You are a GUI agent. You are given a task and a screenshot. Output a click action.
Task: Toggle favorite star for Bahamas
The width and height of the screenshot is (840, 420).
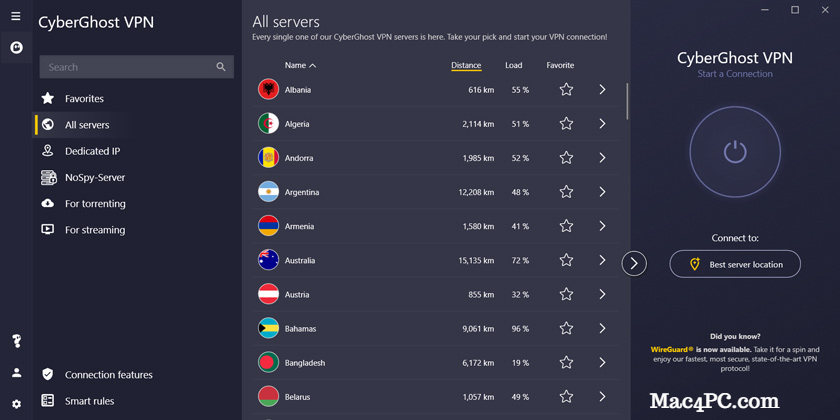pyautogui.click(x=566, y=328)
